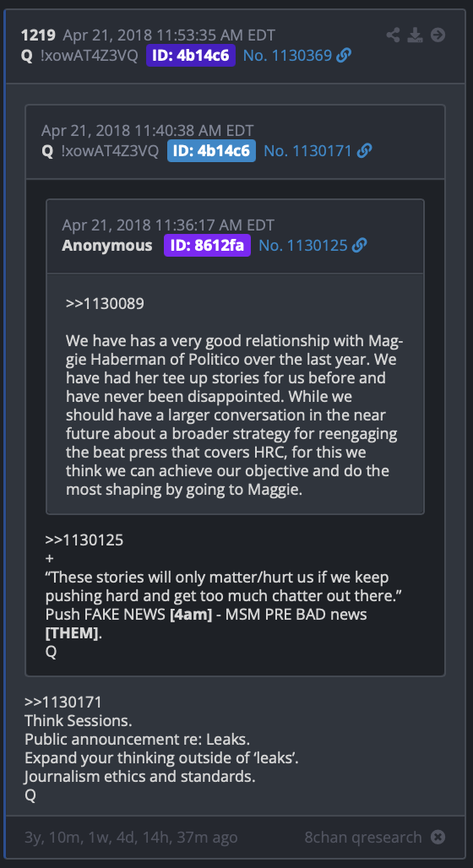Click the 8chan qresearch source label
This screenshot has height=868, width=473.
click(x=363, y=837)
